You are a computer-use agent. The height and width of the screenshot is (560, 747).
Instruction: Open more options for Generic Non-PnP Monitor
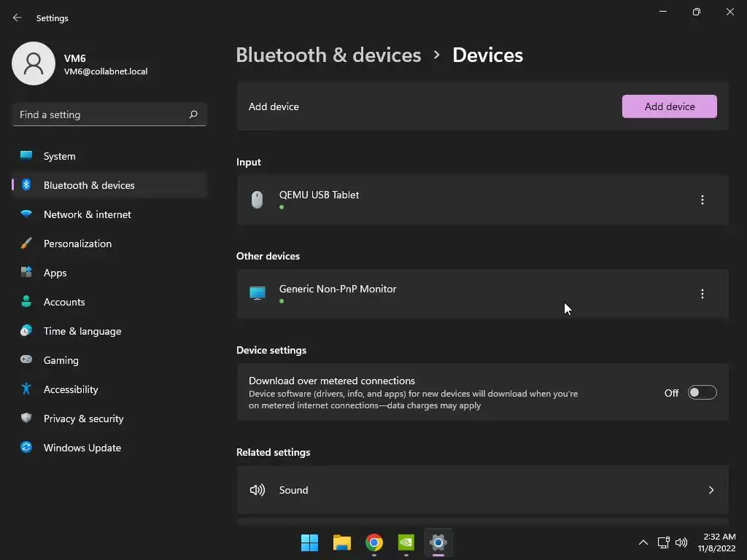point(703,294)
